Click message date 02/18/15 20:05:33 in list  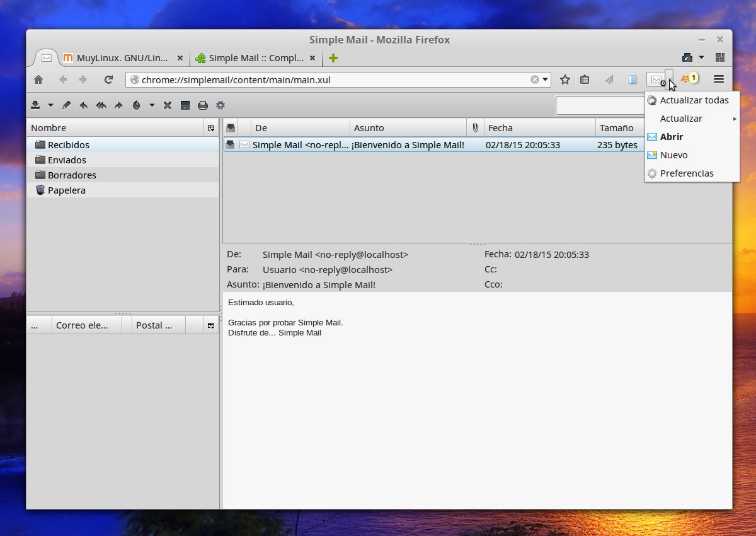tap(523, 145)
